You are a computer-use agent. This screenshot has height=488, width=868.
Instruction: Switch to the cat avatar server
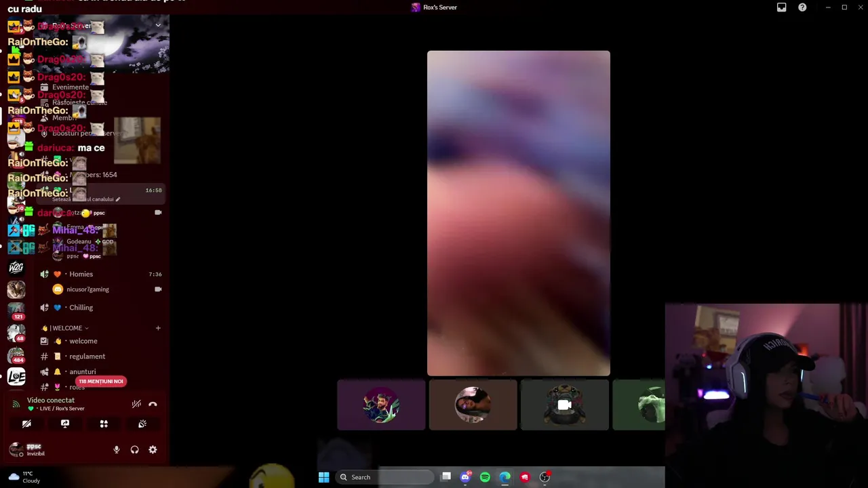coord(16,289)
